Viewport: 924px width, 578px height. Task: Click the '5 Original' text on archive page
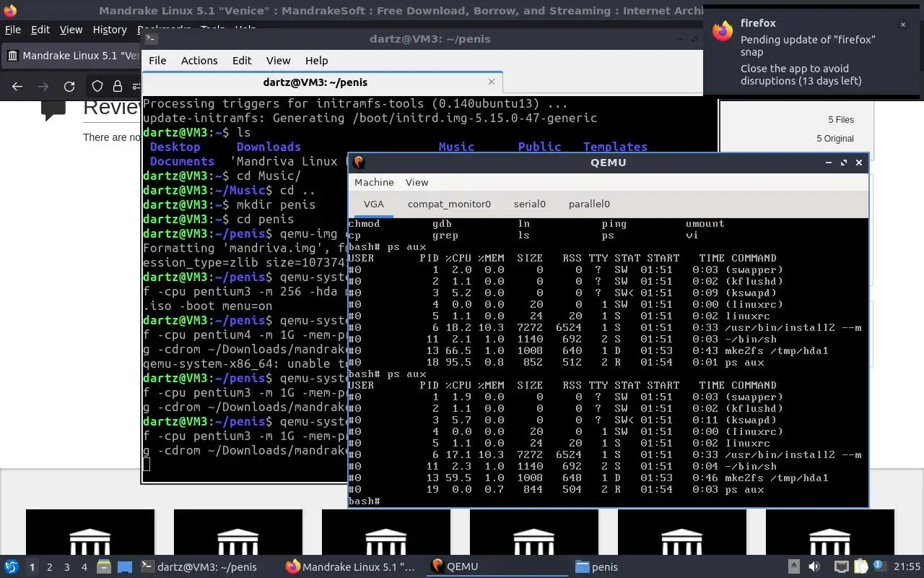pyautogui.click(x=835, y=139)
